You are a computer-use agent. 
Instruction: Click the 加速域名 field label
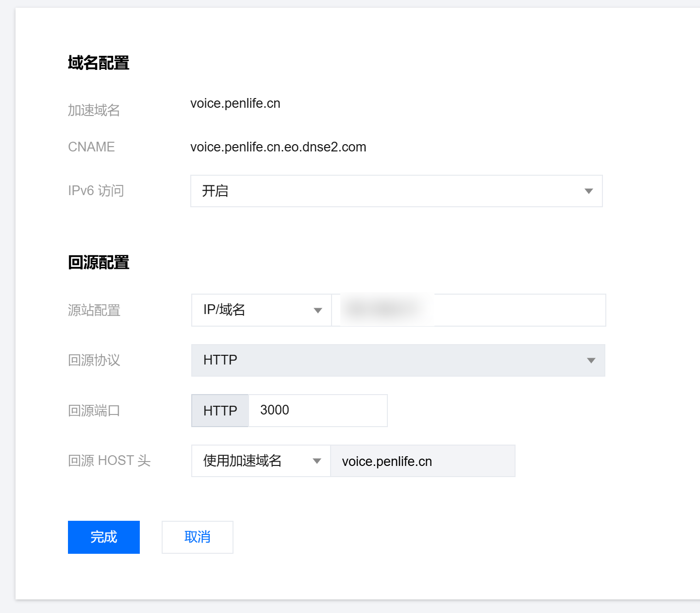coord(94,111)
